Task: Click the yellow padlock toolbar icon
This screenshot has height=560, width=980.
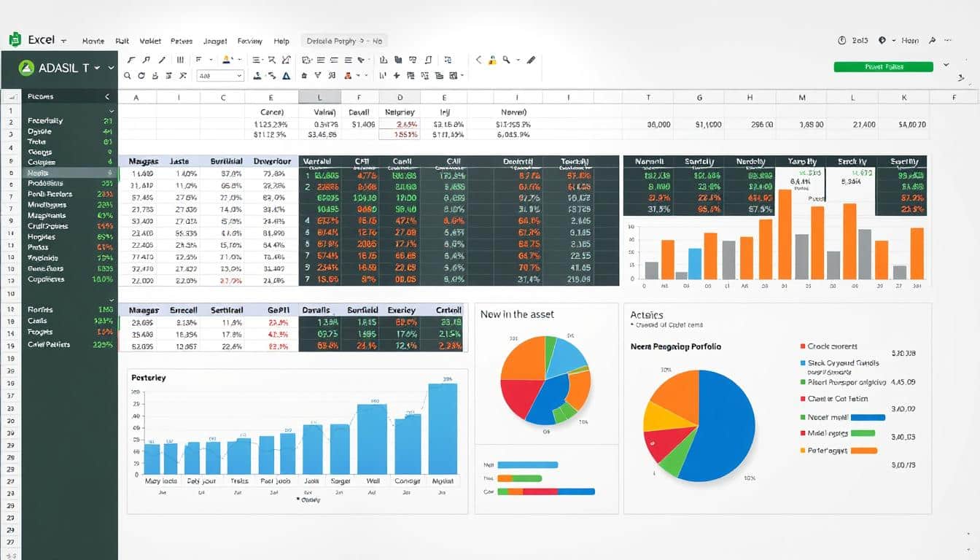Action: click(x=492, y=60)
